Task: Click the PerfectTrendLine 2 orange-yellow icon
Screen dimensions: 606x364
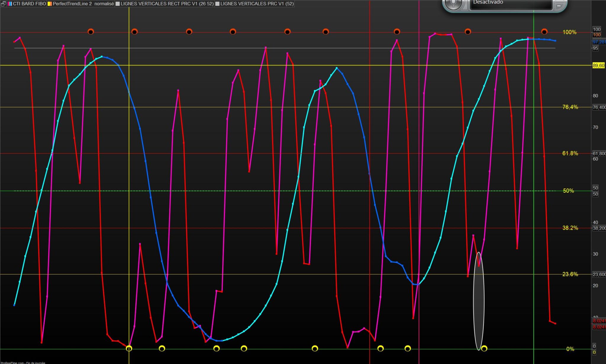Action: click(50, 4)
